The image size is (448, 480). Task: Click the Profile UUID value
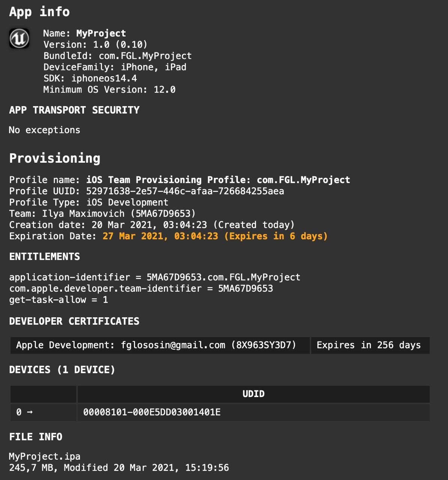pyautogui.click(x=185, y=191)
